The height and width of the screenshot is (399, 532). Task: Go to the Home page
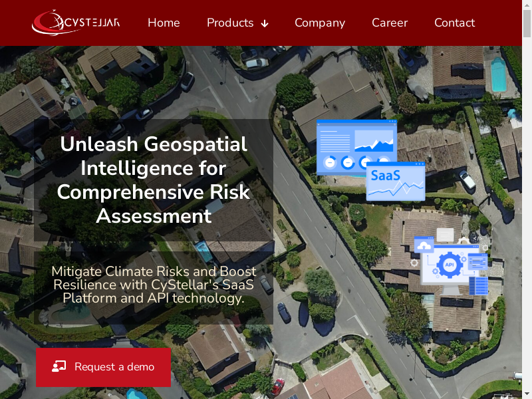(164, 23)
